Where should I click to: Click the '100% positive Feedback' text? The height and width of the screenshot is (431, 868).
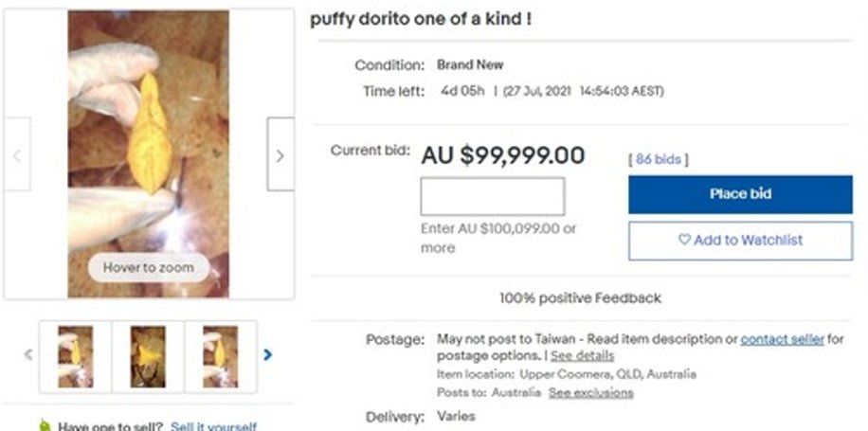point(580,298)
